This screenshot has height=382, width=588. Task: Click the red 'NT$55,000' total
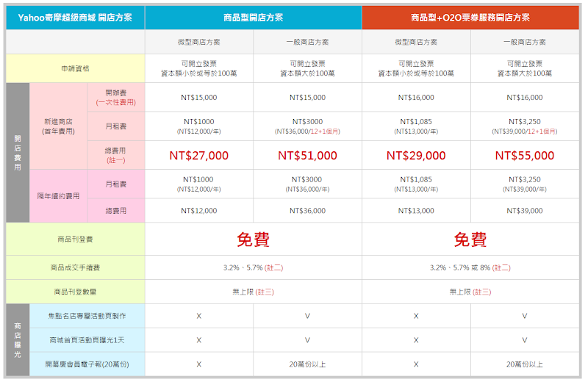coord(525,156)
